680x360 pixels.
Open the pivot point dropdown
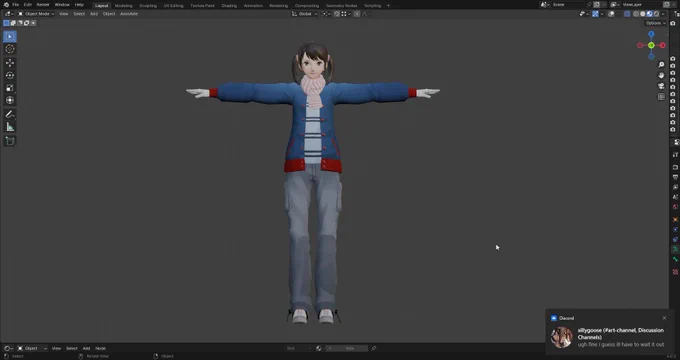coord(326,14)
